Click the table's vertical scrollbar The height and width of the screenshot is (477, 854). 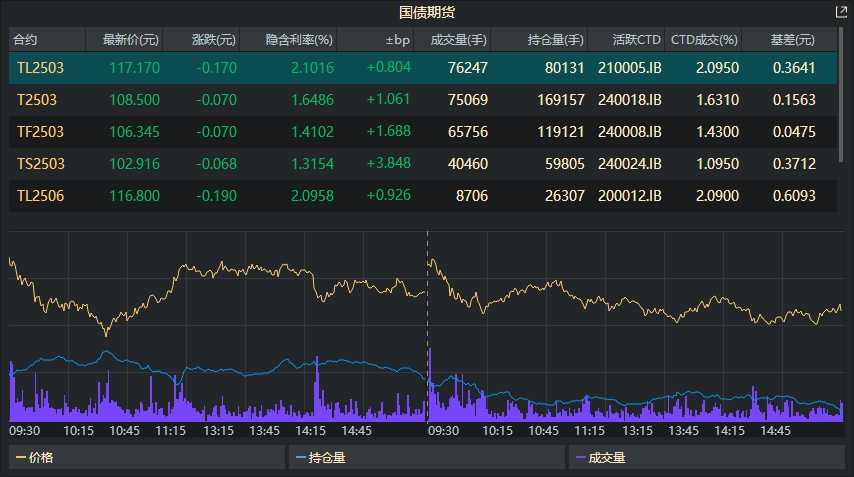pyautogui.click(x=843, y=100)
